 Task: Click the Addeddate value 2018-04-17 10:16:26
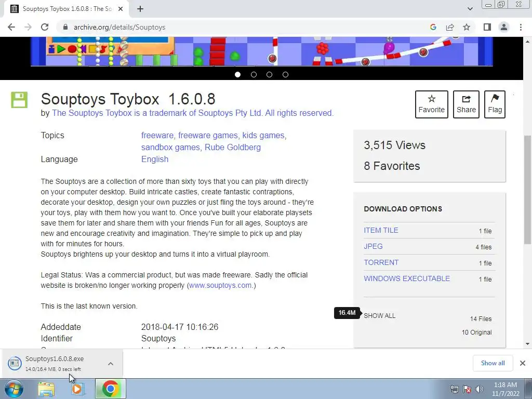(180, 327)
